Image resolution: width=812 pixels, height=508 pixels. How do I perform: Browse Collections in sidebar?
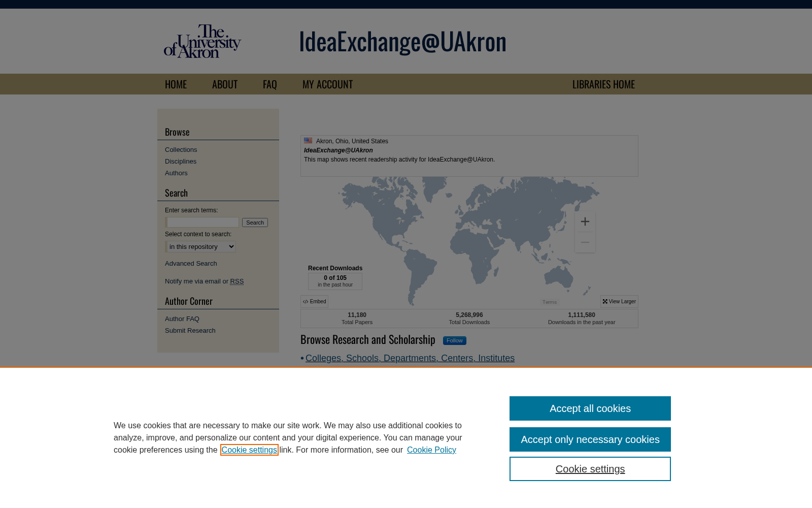click(181, 150)
